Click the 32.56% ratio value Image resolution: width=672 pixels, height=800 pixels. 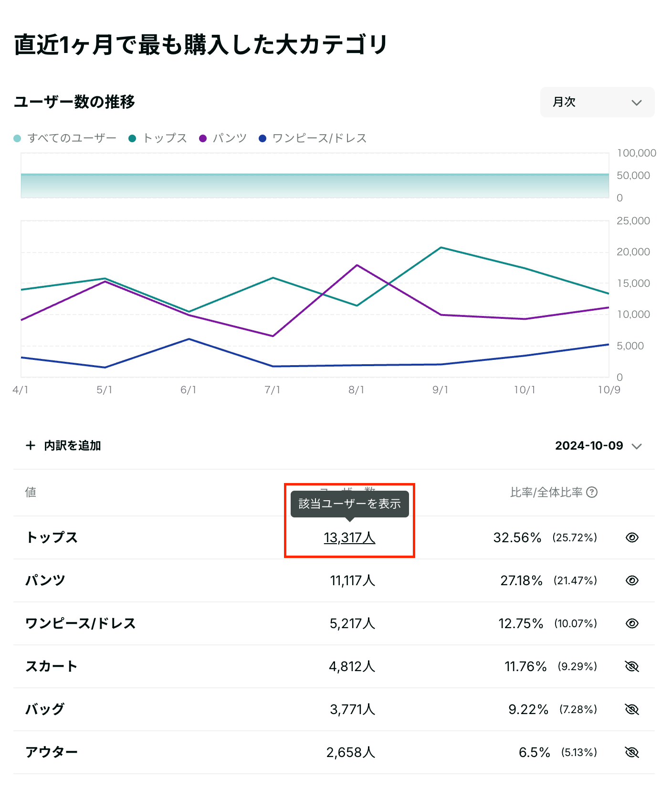tap(517, 537)
